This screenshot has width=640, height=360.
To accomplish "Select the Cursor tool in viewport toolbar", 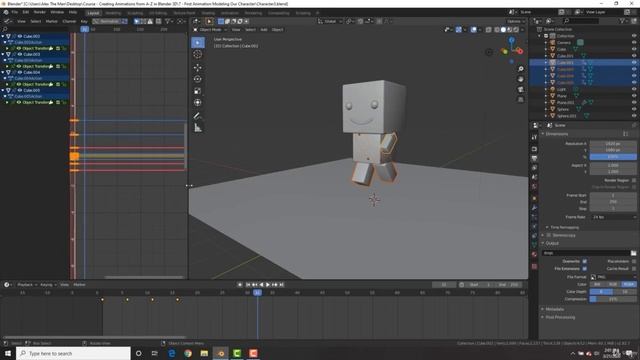I will click(198, 54).
